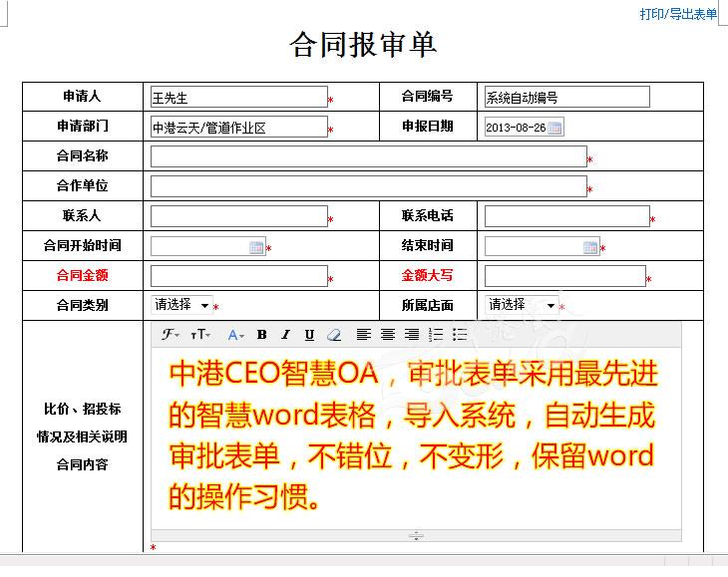Center align text in the editor
728x577 pixels.
click(388, 335)
